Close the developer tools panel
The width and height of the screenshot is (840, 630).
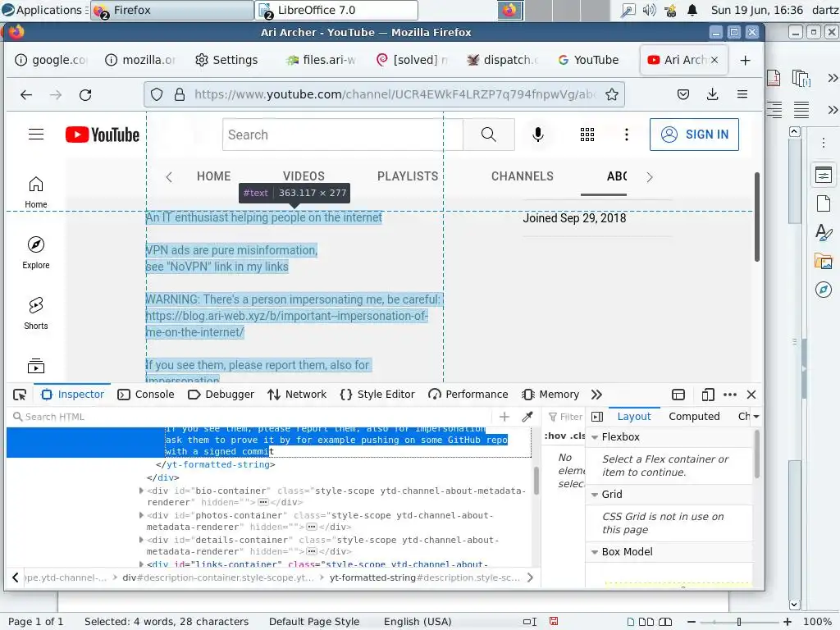tap(751, 395)
